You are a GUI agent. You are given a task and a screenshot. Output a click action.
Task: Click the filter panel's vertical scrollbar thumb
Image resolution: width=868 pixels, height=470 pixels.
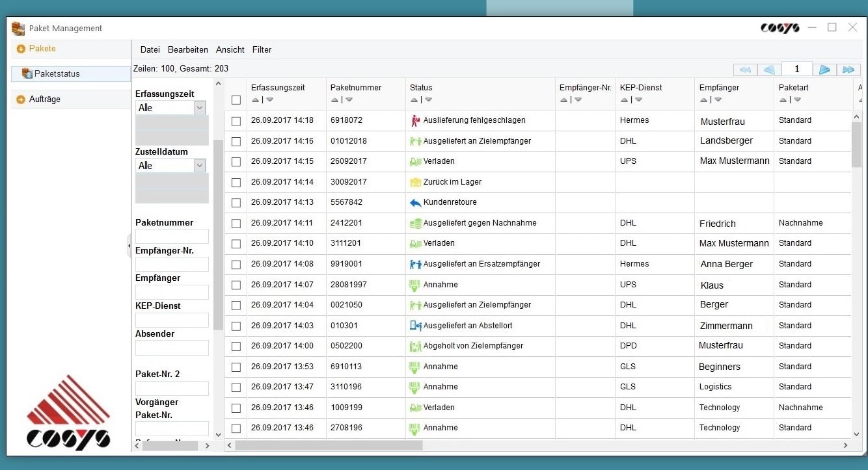click(x=218, y=234)
